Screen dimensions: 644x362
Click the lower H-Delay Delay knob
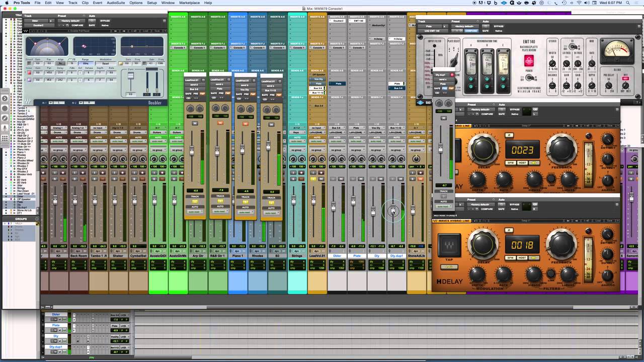click(482, 244)
